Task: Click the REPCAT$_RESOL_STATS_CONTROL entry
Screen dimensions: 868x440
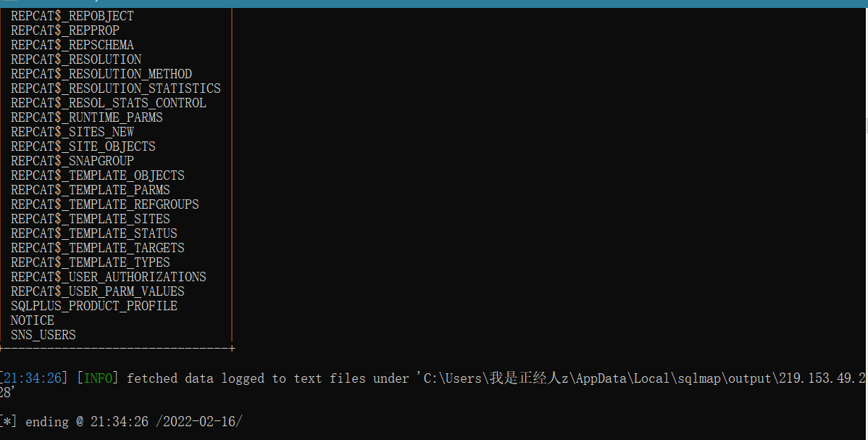Action: pyautogui.click(x=109, y=103)
